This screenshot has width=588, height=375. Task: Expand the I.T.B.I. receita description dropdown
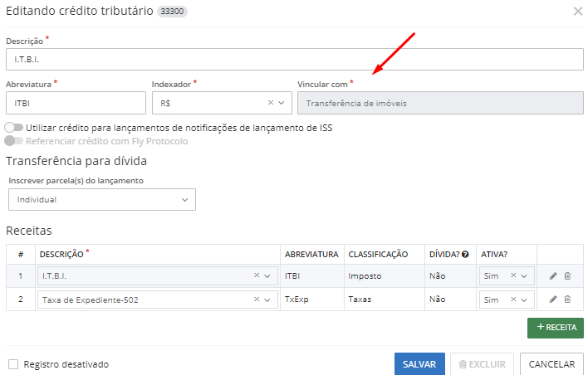click(x=267, y=276)
